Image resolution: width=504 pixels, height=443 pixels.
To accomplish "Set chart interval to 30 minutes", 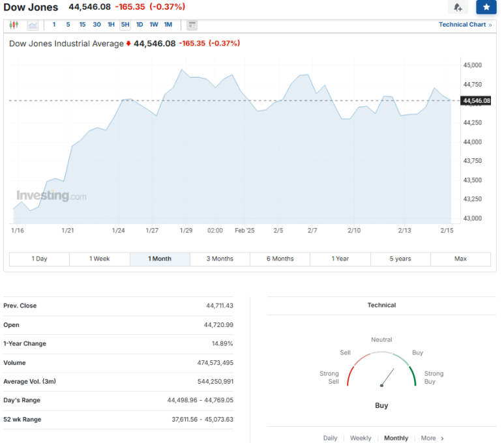I will [96, 25].
